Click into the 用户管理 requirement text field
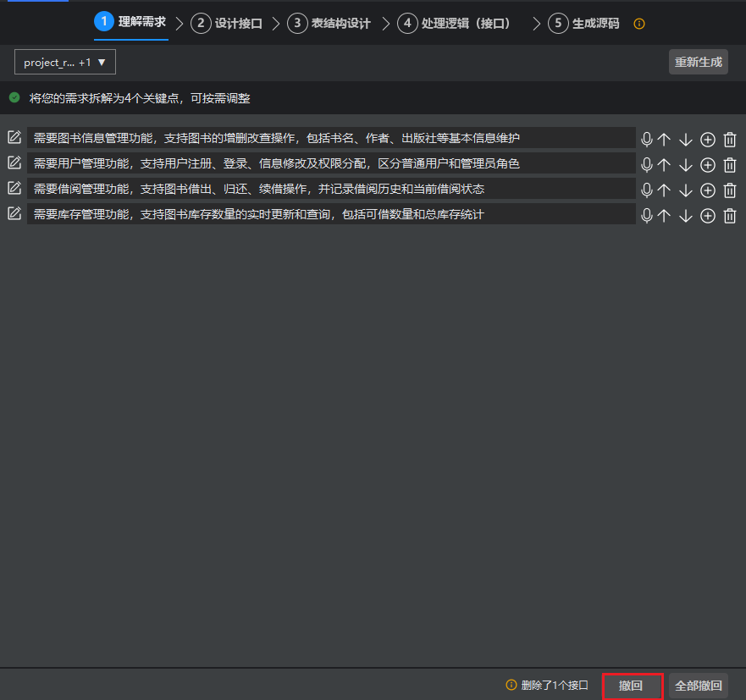 330,163
